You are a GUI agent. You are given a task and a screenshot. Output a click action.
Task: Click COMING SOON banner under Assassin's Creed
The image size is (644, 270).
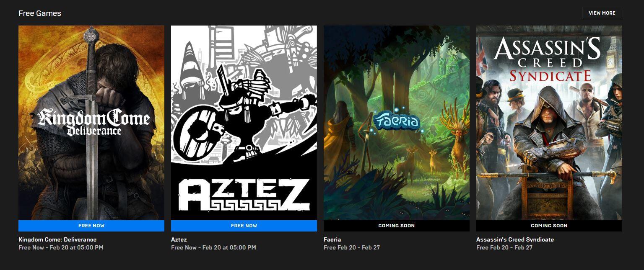point(549,226)
